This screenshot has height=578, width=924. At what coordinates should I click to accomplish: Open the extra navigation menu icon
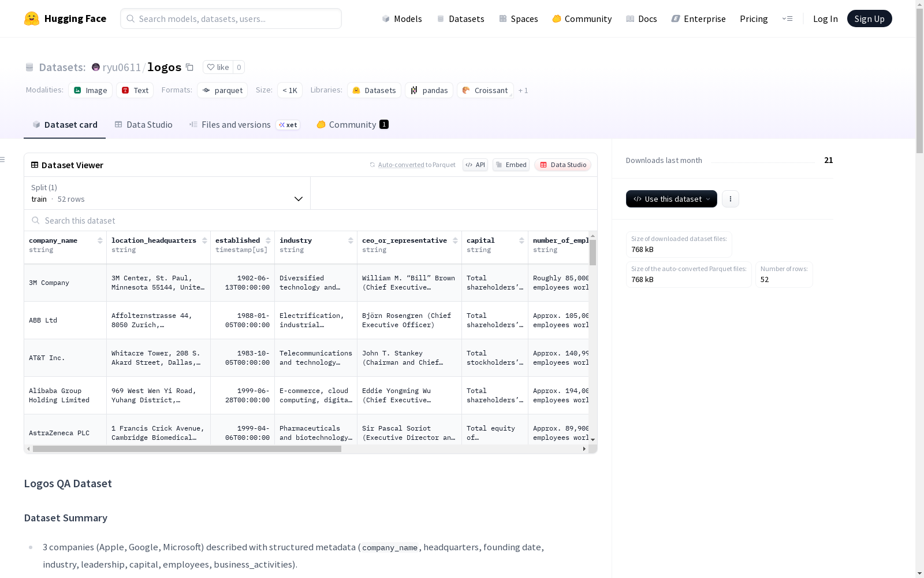pos(787,18)
